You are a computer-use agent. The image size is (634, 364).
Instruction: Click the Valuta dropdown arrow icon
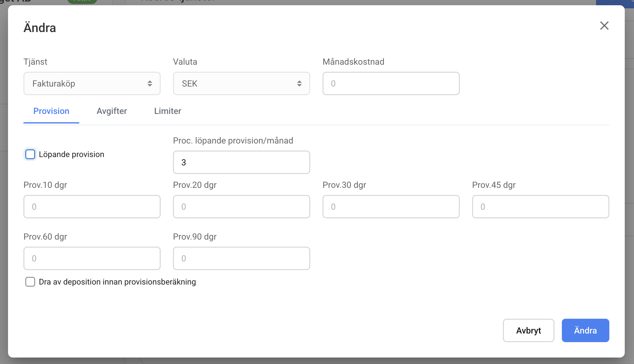click(299, 83)
